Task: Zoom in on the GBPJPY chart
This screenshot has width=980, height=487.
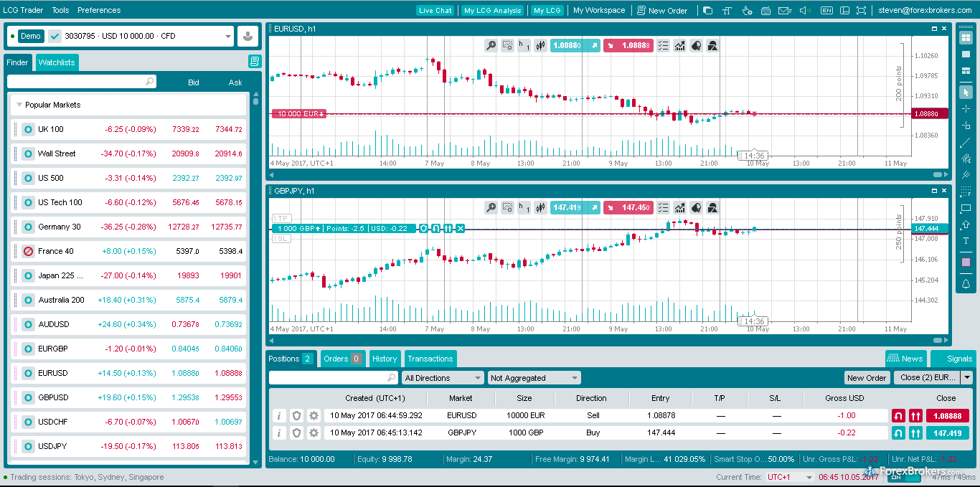Action: click(x=491, y=207)
